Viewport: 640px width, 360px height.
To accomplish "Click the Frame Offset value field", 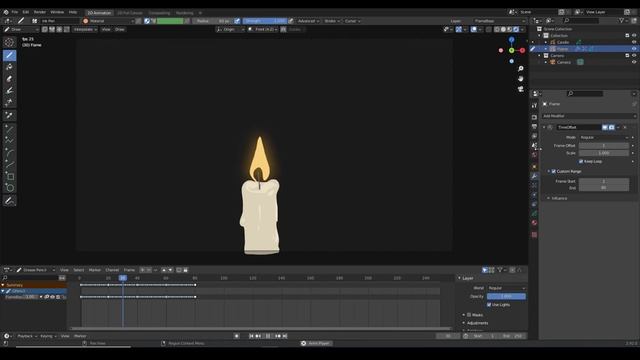I will tap(604, 146).
